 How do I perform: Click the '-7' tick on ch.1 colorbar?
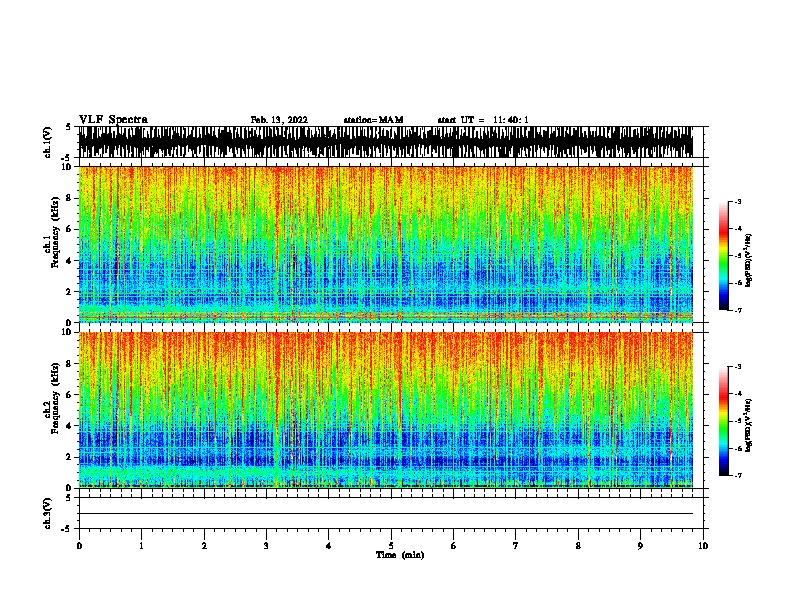pos(738,310)
